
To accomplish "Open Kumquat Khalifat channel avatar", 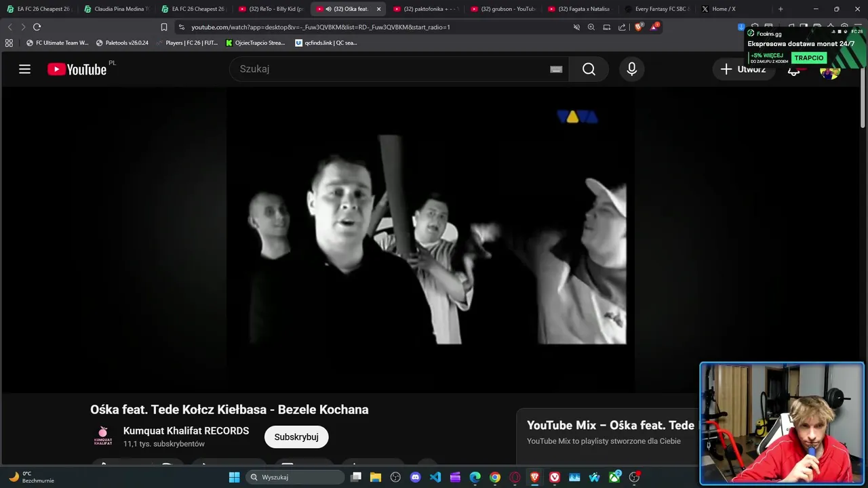I will [103, 436].
